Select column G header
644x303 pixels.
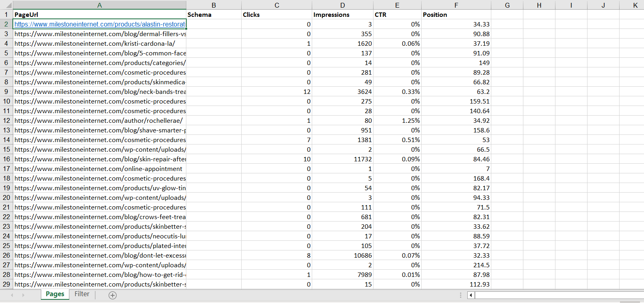[507, 5]
